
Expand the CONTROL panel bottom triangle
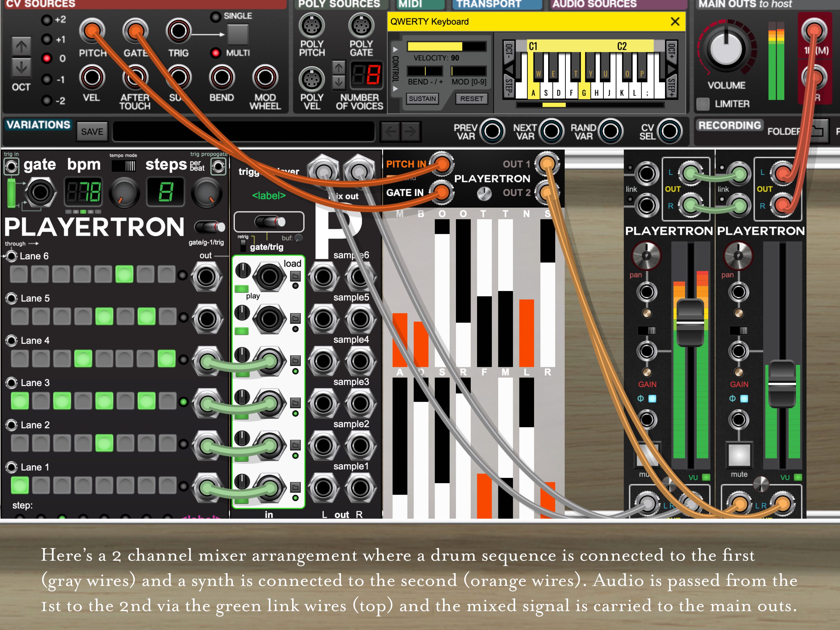(x=395, y=89)
